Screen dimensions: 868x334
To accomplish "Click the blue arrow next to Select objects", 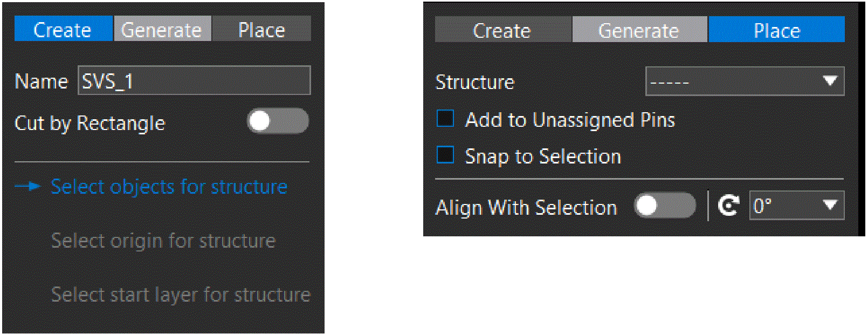I will pyautogui.click(x=27, y=187).
